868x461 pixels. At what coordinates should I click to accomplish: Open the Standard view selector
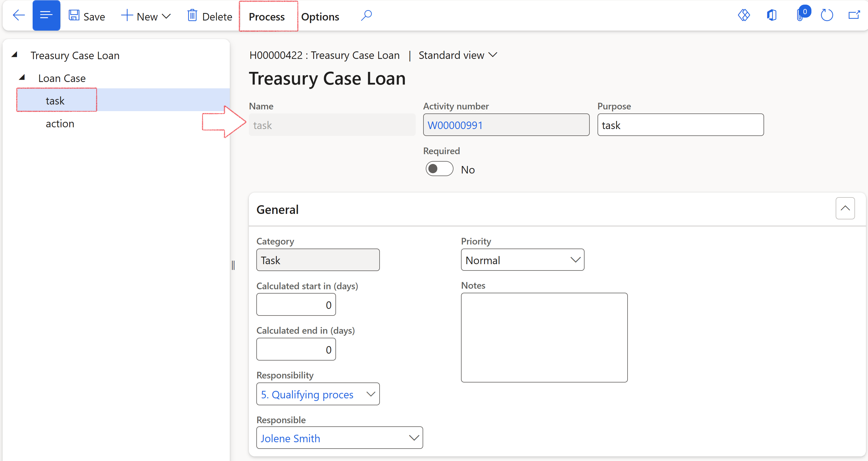457,55
